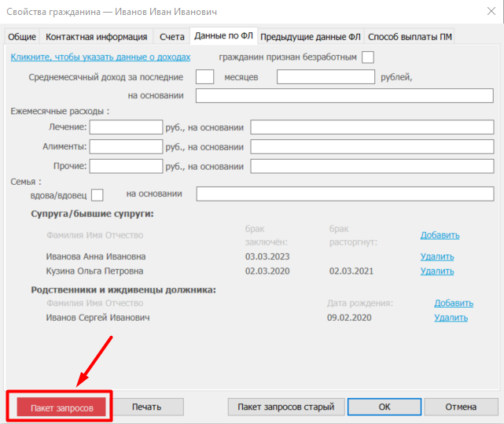Focus the 'Алименты' amount input field
Image resolution: width=504 pixels, height=424 pixels.
tap(125, 147)
